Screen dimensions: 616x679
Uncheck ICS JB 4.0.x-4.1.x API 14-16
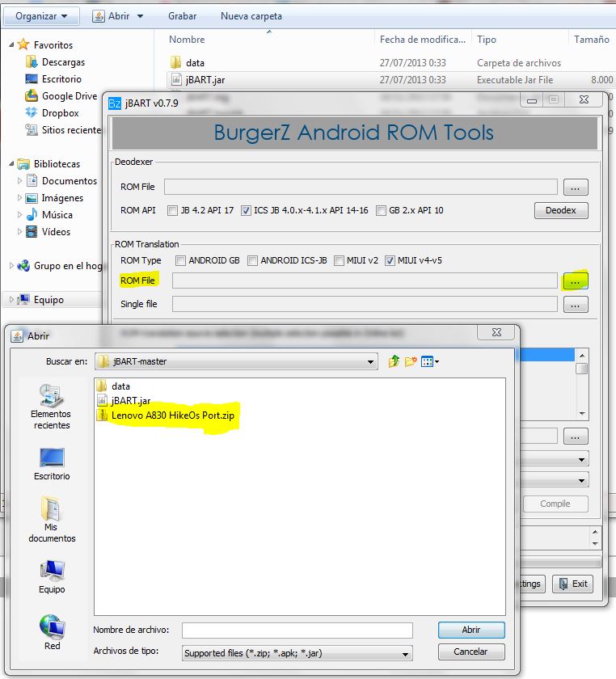coord(246,210)
